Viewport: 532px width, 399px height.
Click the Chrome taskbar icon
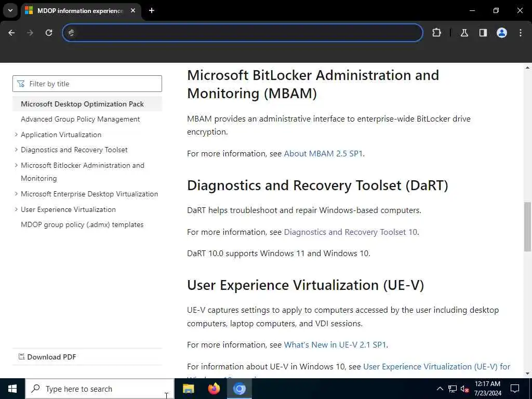pyautogui.click(x=239, y=389)
